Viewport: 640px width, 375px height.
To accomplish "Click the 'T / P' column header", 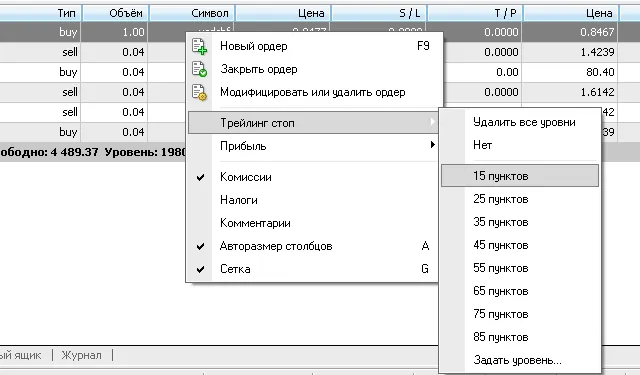I will (x=475, y=13).
